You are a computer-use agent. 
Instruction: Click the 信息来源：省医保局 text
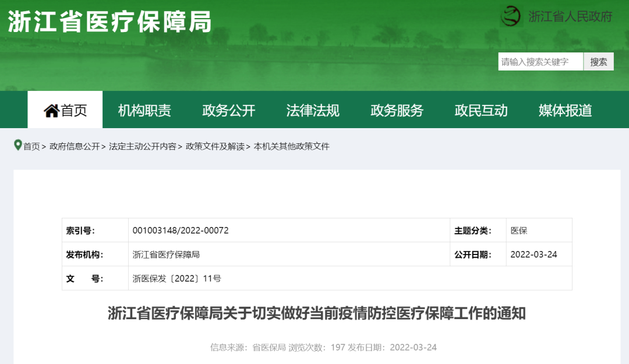(248, 347)
